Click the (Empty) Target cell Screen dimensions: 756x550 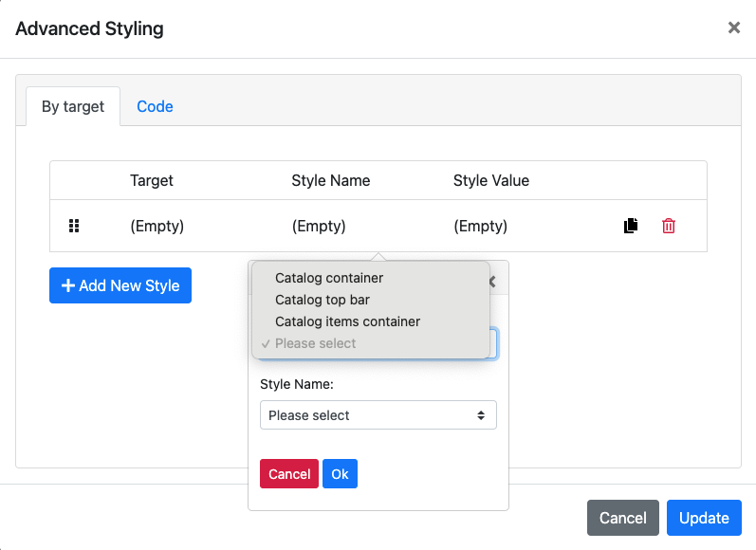point(157,226)
